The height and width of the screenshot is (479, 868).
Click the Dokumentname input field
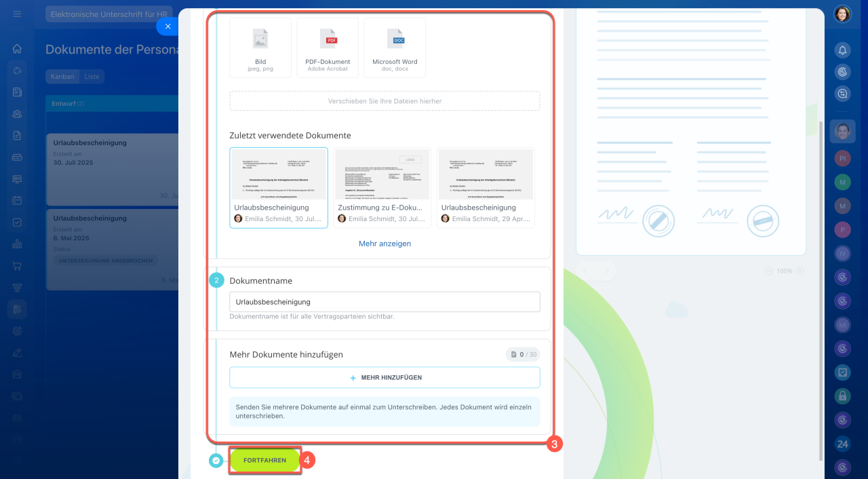pyautogui.click(x=384, y=302)
